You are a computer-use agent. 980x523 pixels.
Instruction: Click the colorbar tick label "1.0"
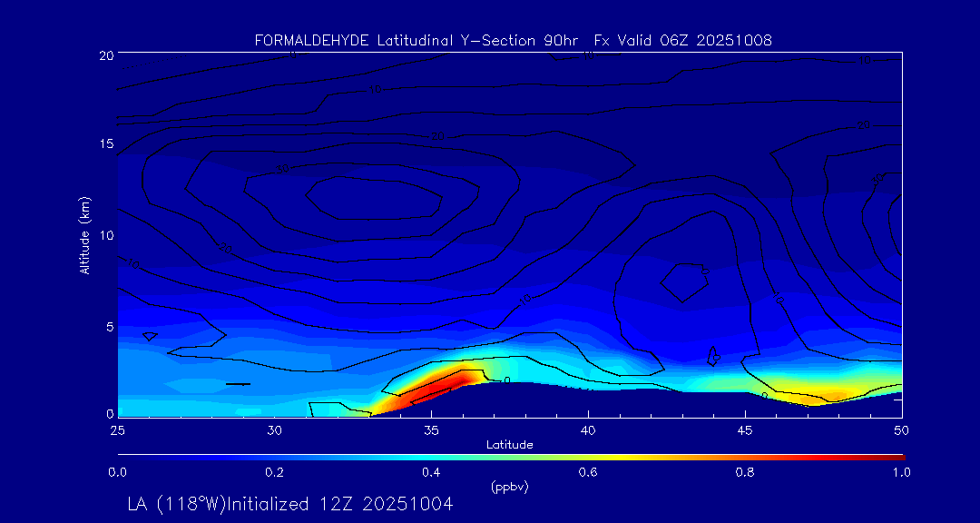pyautogui.click(x=901, y=472)
